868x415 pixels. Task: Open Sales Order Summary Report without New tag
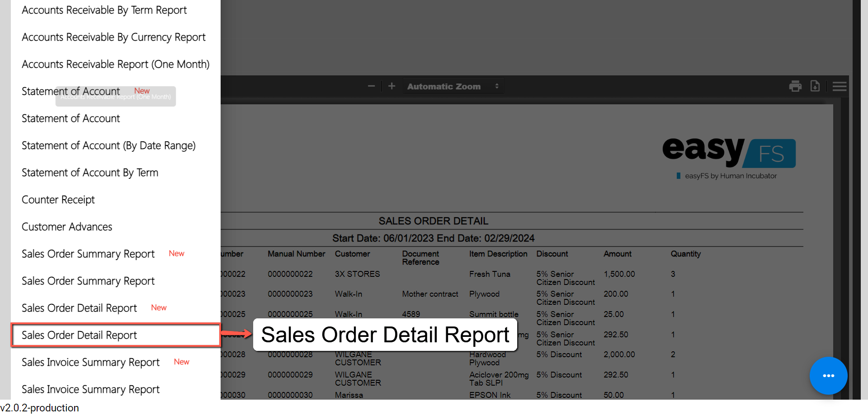point(88,281)
